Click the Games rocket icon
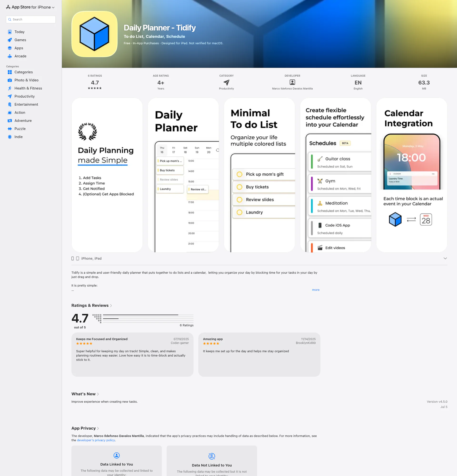The height and width of the screenshot is (476, 457). [10, 40]
